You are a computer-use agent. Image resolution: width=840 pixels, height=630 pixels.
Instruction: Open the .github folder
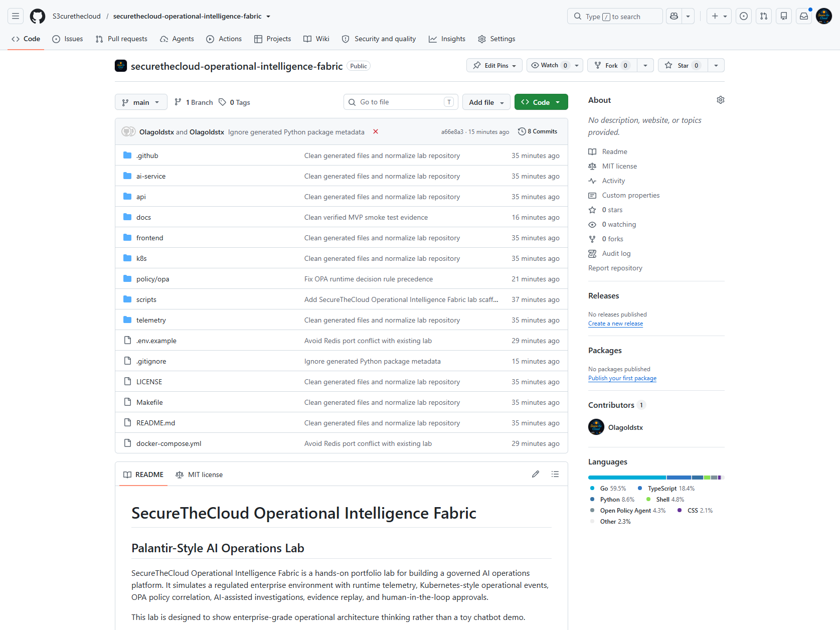coord(147,155)
